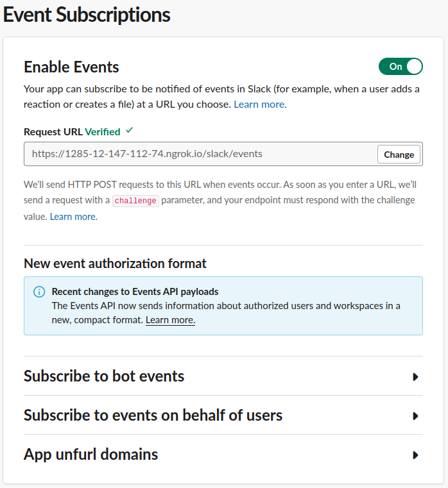Click the green Verified checkmark icon
This screenshot has width=448, height=488.
tap(130, 130)
